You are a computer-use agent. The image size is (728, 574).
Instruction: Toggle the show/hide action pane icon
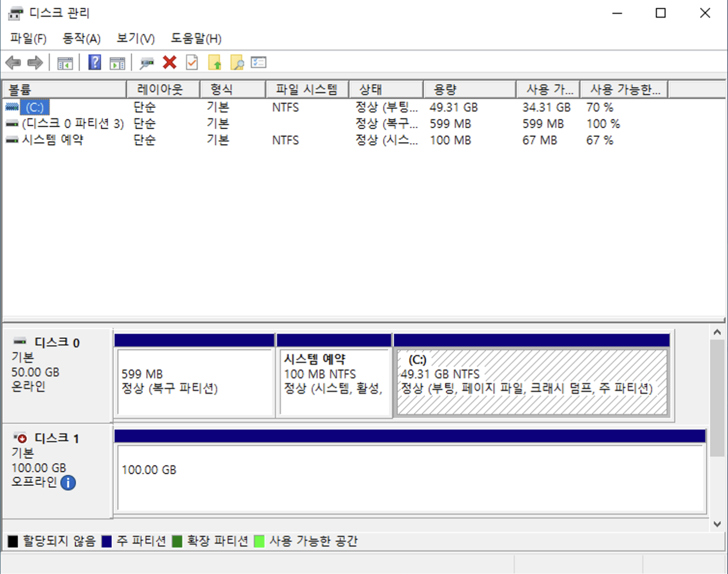tap(117, 63)
